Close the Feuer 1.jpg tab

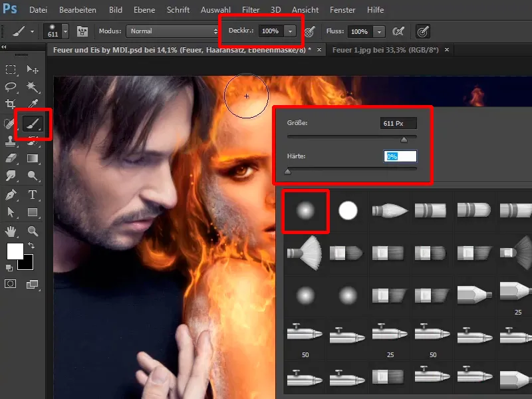coord(447,50)
